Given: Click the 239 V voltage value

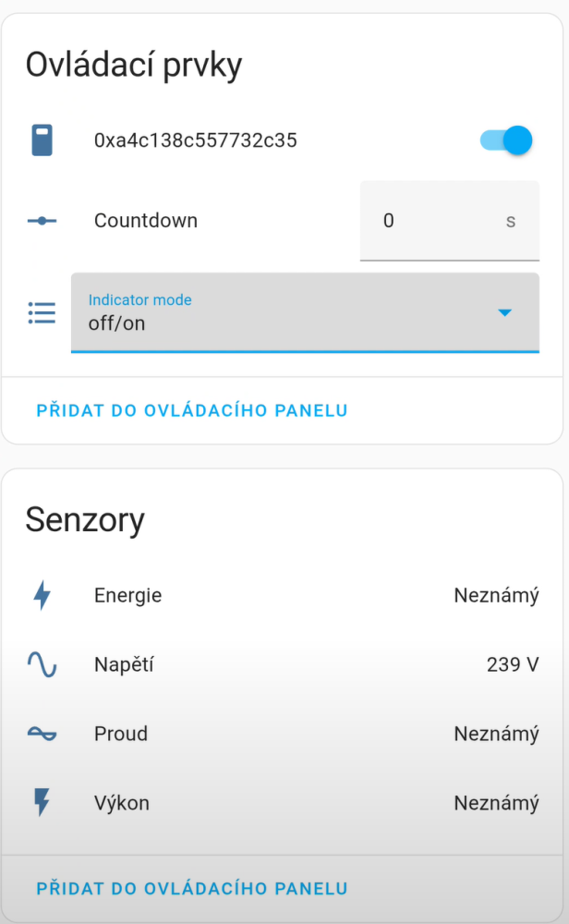Looking at the screenshot, I should (513, 664).
